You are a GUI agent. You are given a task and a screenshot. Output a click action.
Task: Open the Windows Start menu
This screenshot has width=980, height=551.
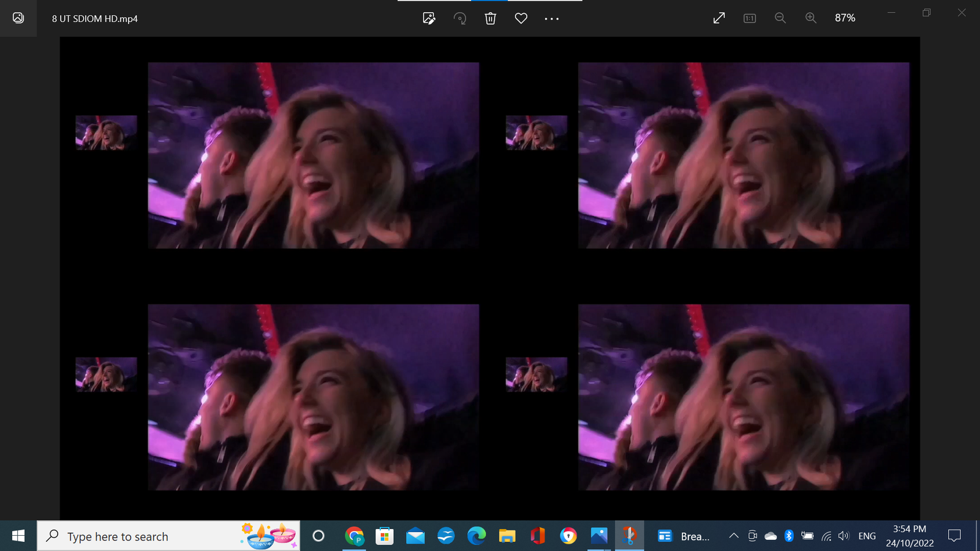pyautogui.click(x=18, y=536)
